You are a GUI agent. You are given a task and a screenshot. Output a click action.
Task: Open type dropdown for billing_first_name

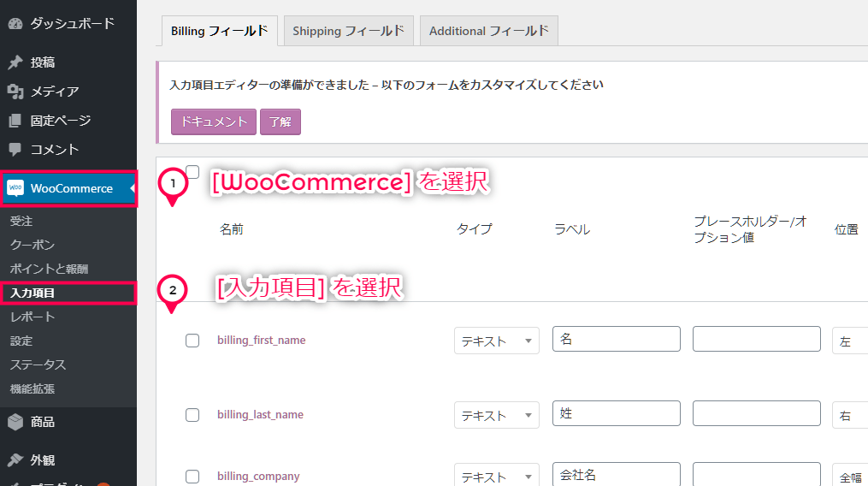[497, 341]
